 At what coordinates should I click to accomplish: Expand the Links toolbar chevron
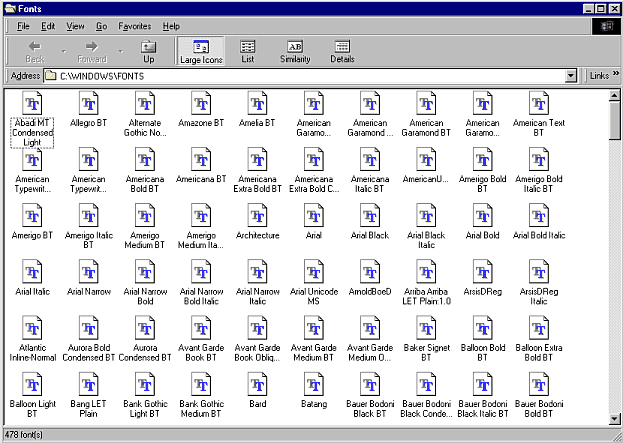click(616, 74)
